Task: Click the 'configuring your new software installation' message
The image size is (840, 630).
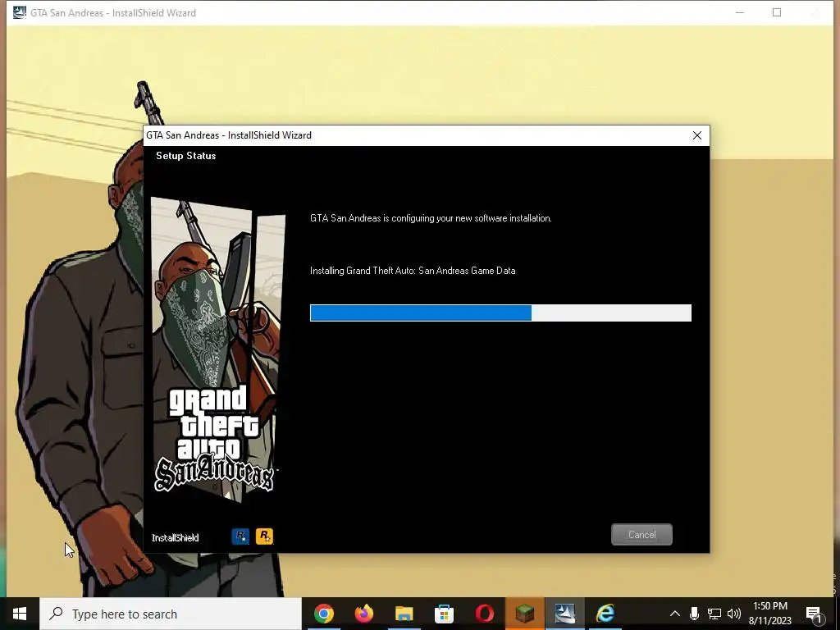Action: click(x=431, y=218)
